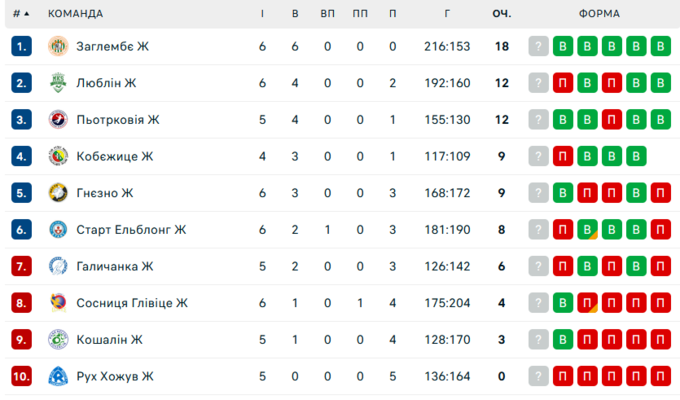This screenshot has width=680, height=400.
Task: Click the Люблін Ж team logo
Action: click(x=57, y=83)
